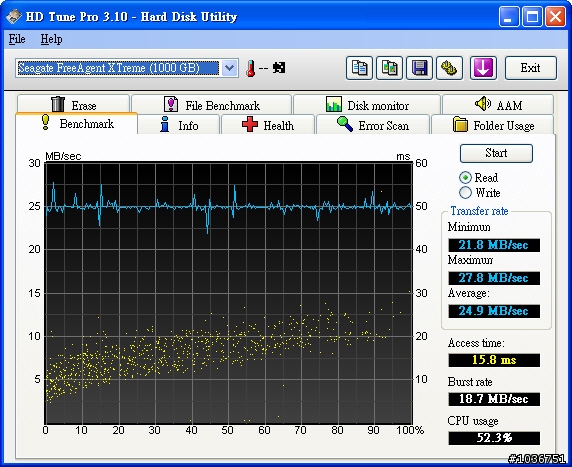
Task: Open the Erase tab with trash icon
Action: click(73, 104)
